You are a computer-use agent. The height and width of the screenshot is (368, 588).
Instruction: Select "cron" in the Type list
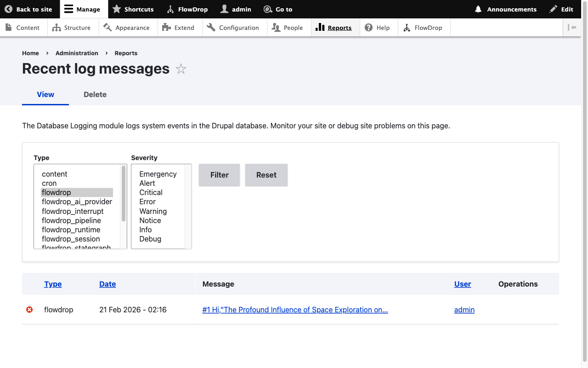(49, 183)
